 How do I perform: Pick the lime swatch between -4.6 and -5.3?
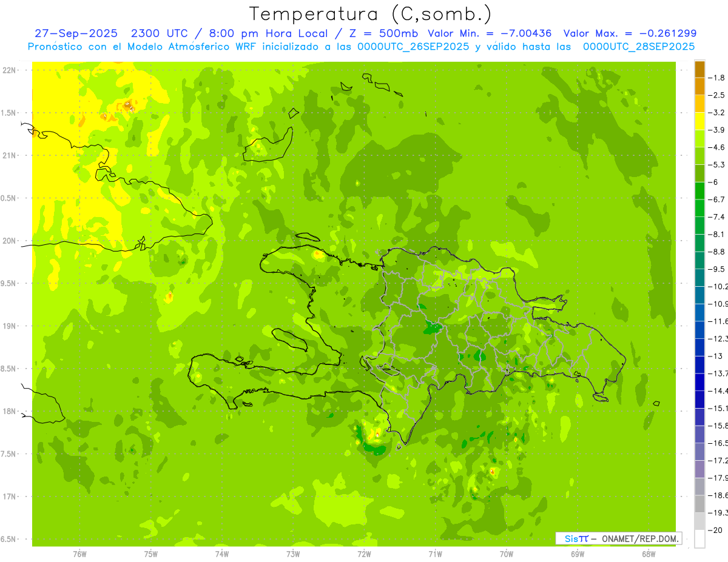pos(699,156)
